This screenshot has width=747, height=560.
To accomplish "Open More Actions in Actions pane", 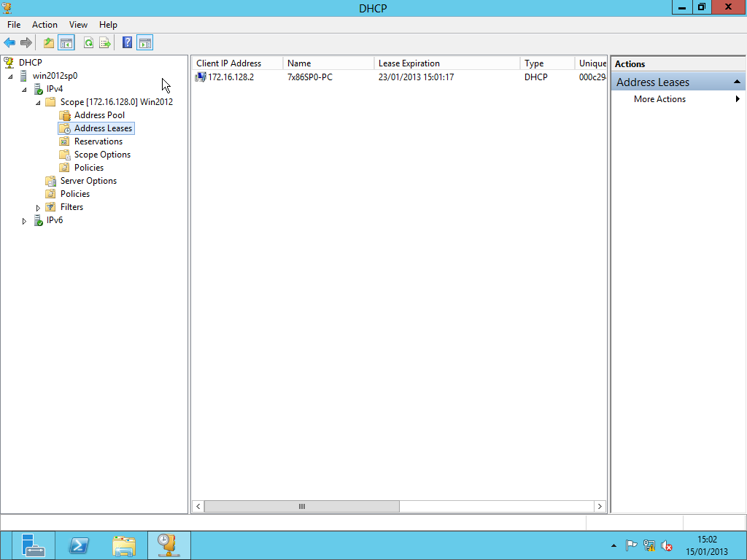I will tap(659, 99).
